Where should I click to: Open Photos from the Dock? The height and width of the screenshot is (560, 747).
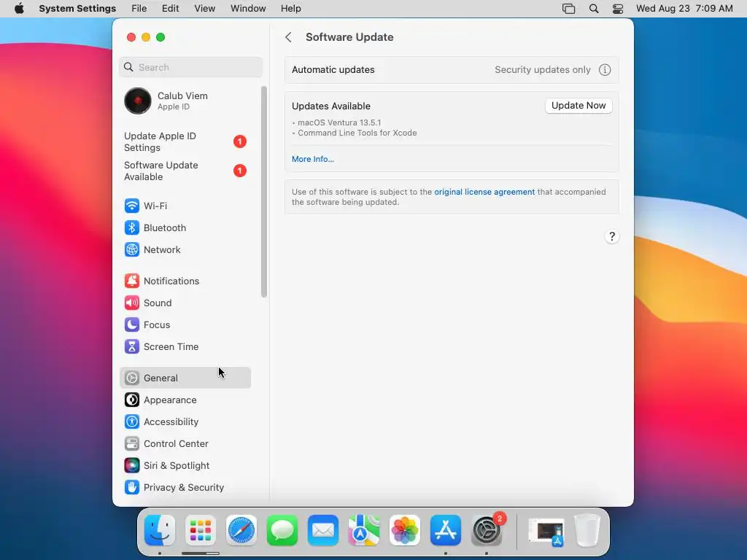tap(405, 530)
